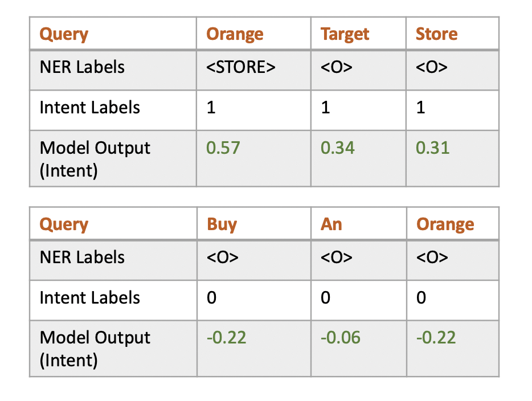This screenshot has width=532, height=401.
Task: Select Model Output (Intent) label in the first table
Action: coord(95,159)
